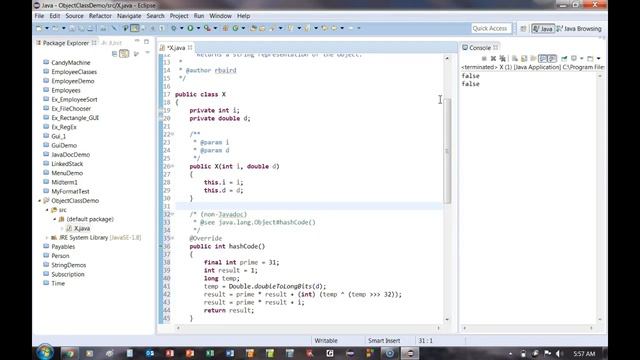
Task: Click the New Java Package toolbar icon
Action: coord(225,28)
